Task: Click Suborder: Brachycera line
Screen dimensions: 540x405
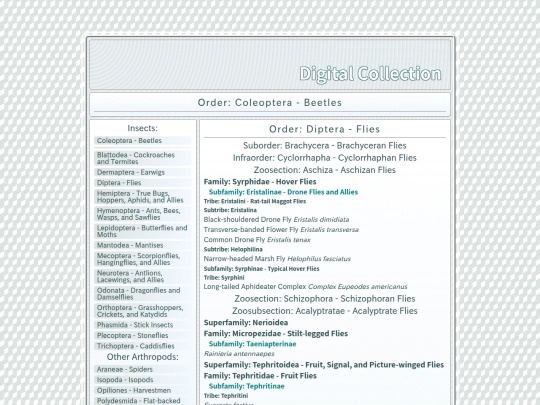Action: pos(324,146)
